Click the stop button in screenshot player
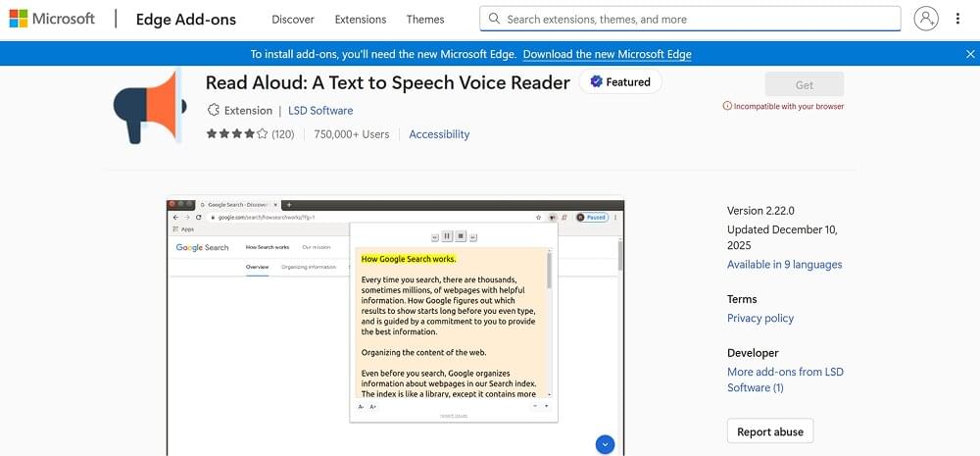This screenshot has width=980, height=456. coord(461,235)
